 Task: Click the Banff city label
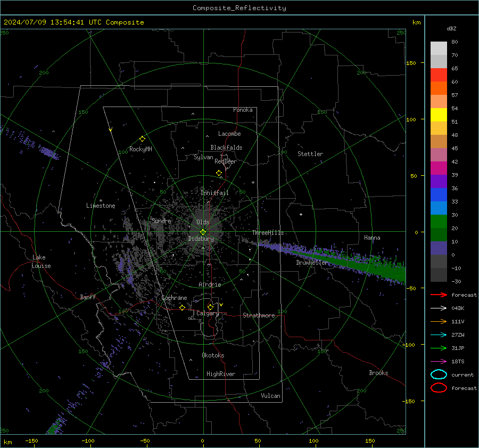(x=88, y=297)
